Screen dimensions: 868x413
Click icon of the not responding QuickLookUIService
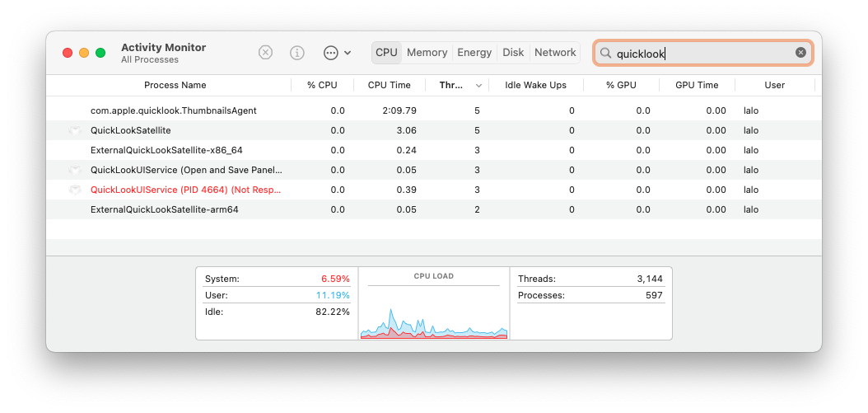click(75, 190)
